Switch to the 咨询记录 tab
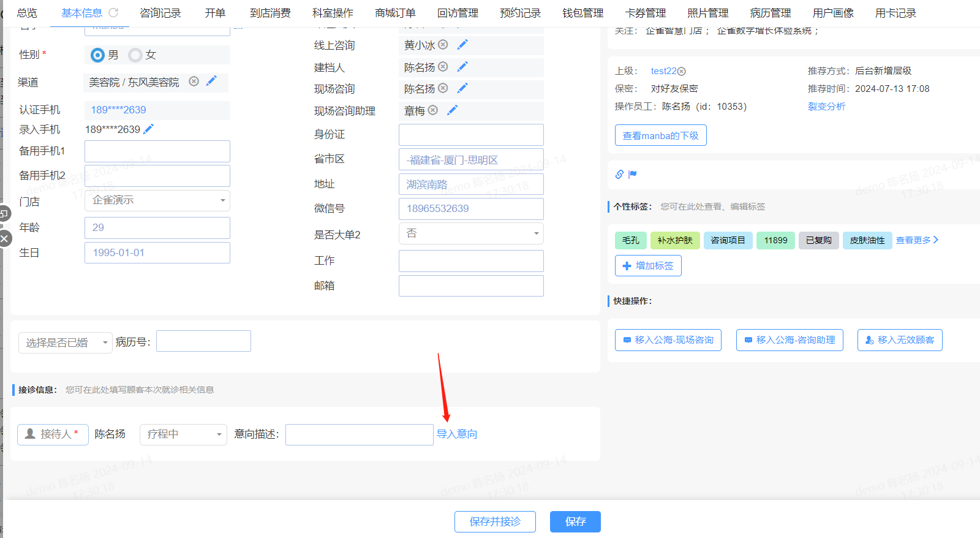This screenshot has height=538, width=980. [160, 13]
